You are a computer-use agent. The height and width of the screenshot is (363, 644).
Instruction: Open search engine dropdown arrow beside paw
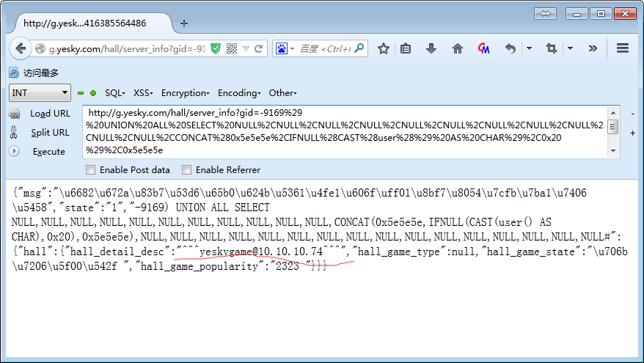tap(292, 49)
